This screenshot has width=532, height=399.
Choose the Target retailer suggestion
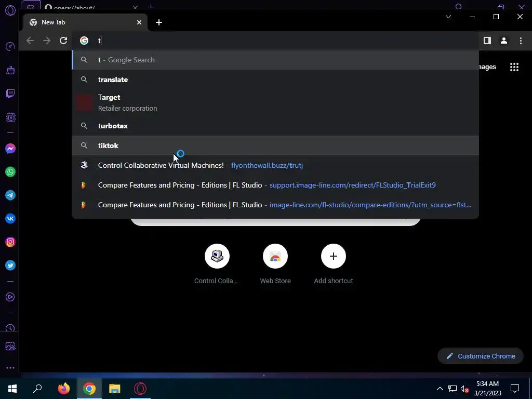click(275, 102)
